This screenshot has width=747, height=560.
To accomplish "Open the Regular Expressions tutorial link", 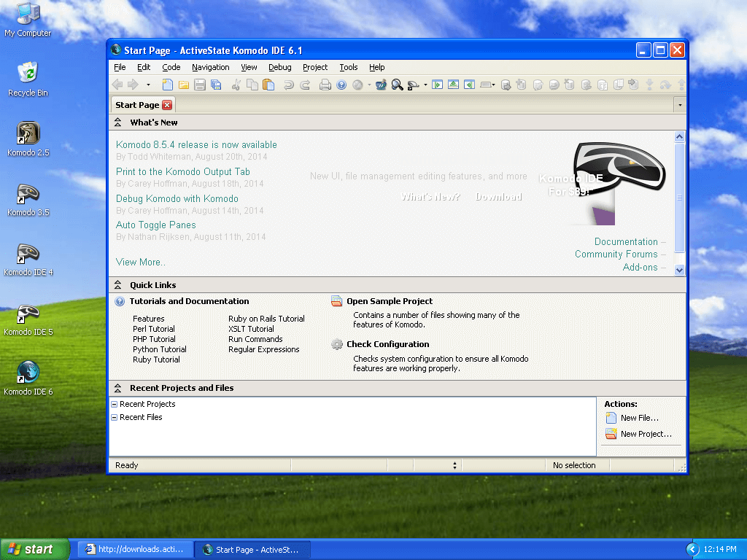I will coord(264,349).
